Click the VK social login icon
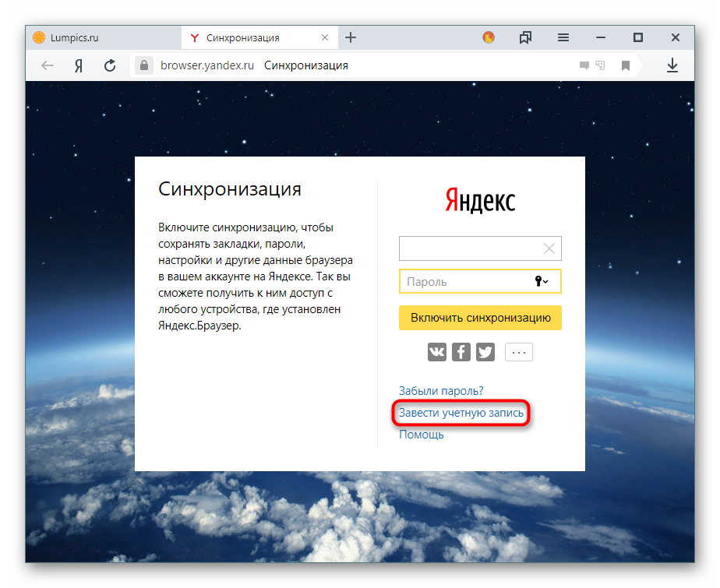The image size is (720, 588). coord(437,352)
